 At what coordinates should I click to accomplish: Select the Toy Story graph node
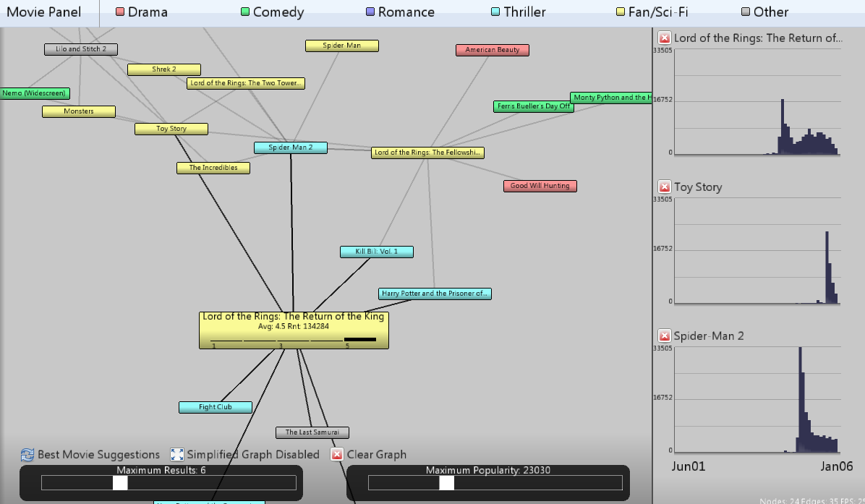[171, 129]
